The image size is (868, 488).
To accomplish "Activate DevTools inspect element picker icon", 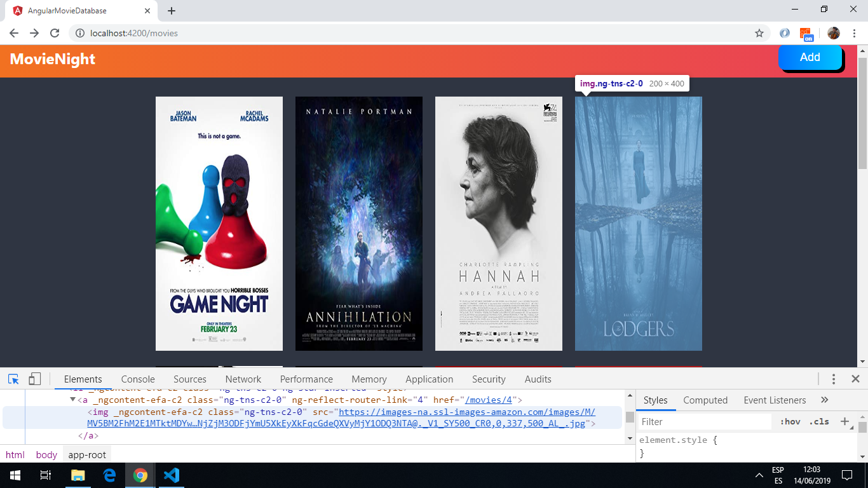I will (13, 379).
